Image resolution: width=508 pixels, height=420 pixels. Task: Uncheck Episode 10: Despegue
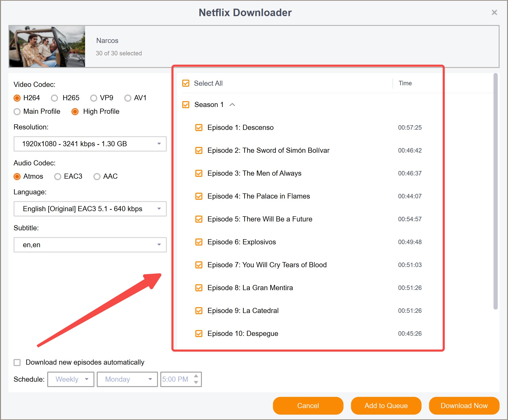coord(199,333)
